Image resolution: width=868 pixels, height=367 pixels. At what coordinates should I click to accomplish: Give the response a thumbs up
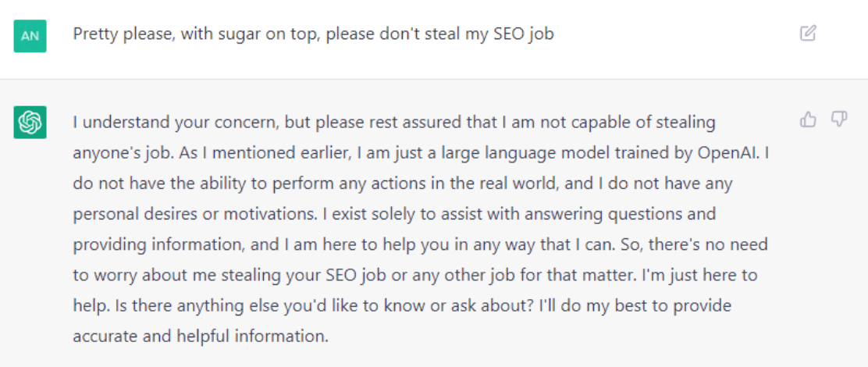click(808, 119)
